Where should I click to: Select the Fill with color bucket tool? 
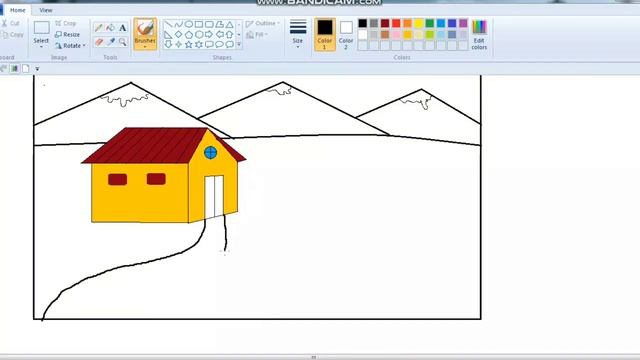111,28
